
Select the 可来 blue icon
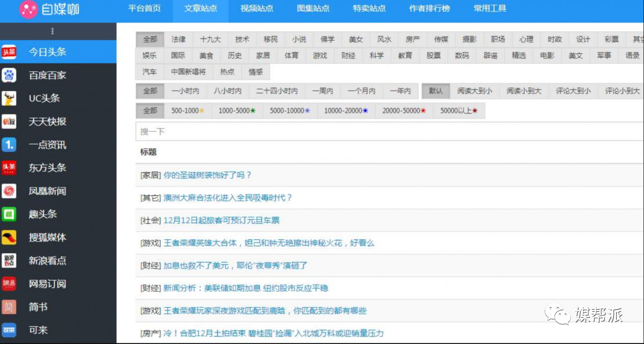click(x=9, y=330)
